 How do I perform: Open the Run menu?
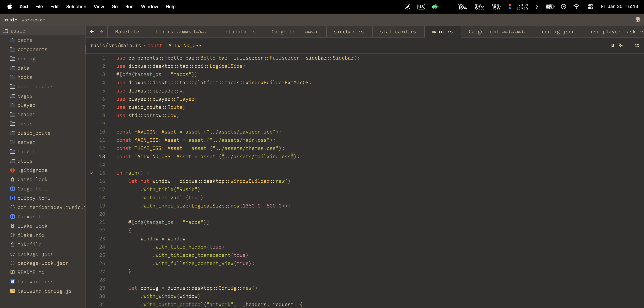tap(129, 7)
